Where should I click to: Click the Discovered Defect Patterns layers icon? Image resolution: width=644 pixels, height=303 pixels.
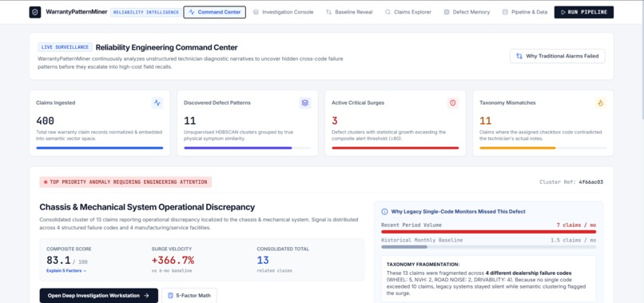[304, 103]
